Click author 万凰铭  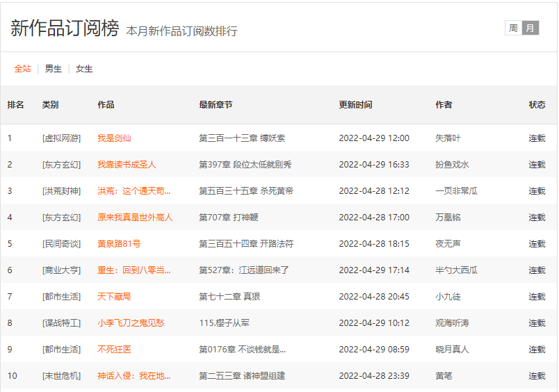click(448, 217)
